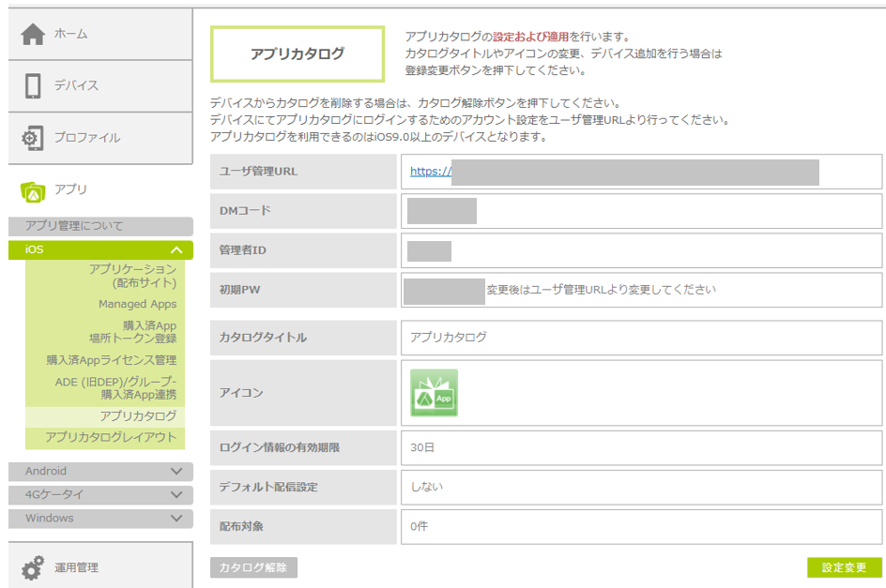Open 購入済App場所トークン登録 page
This screenshot has height=588, width=886.
pos(132,332)
